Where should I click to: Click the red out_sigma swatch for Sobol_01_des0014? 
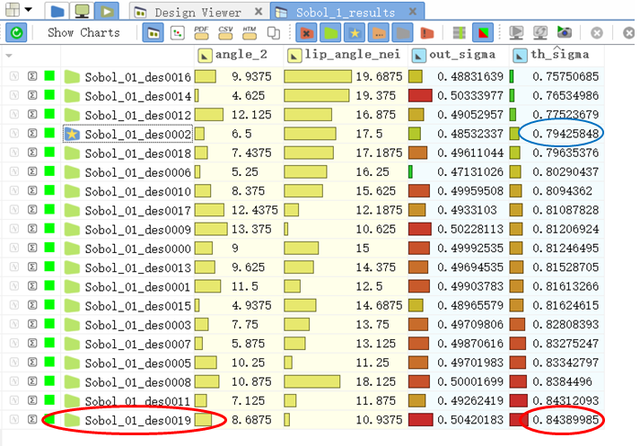[x=420, y=95]
